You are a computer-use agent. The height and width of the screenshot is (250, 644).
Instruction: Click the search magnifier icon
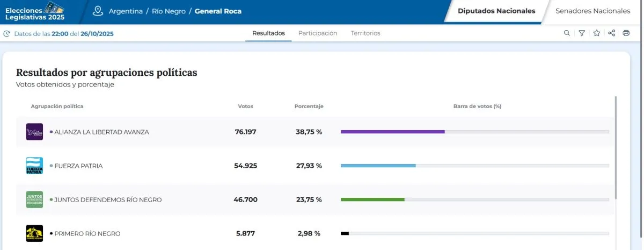click(567, 33)
